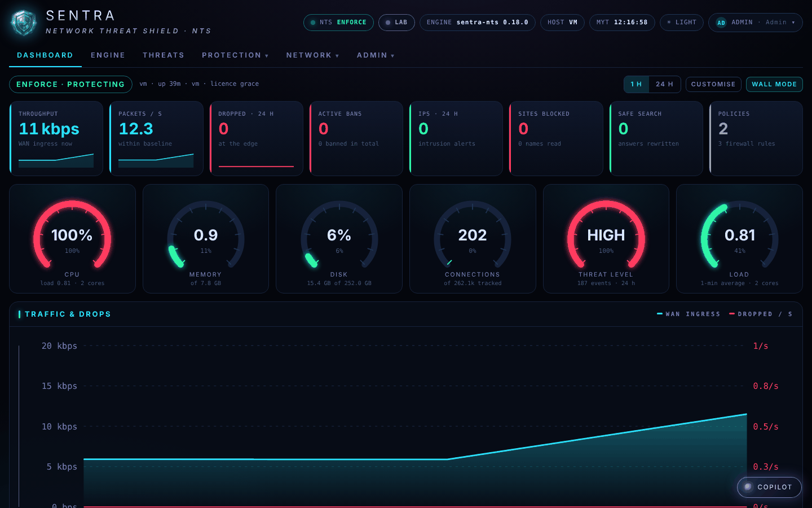Select the 1 H time range
This screenshot has width=812, height=508.
637,84
